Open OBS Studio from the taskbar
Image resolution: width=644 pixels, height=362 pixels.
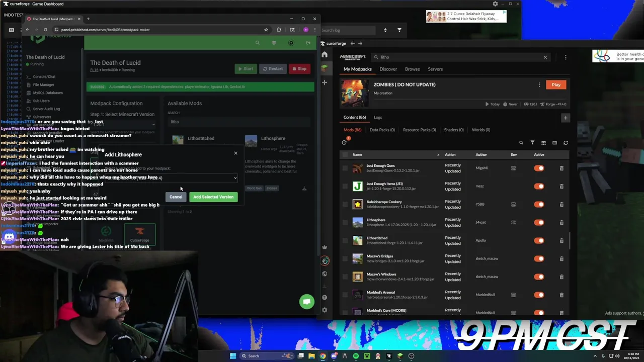click(x=411, y=356)
